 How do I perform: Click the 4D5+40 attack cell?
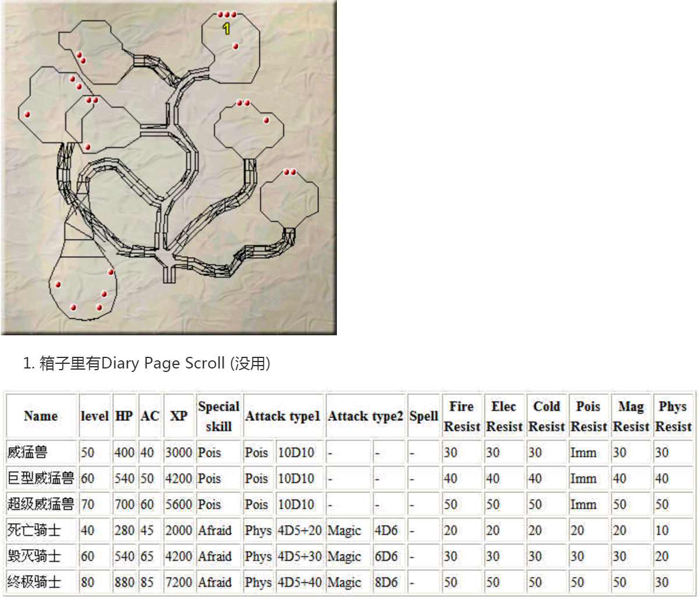(299, 582)
